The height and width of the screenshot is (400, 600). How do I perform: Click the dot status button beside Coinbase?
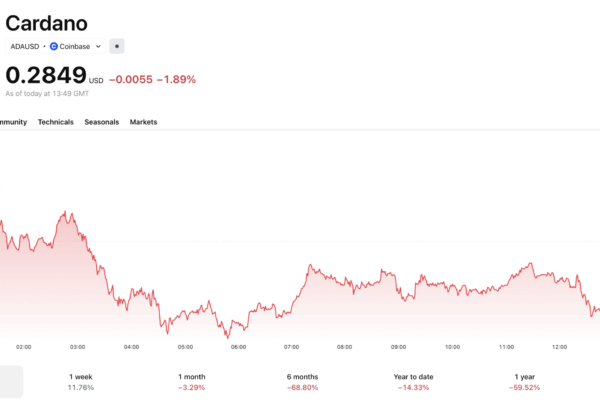[x=117, y=46]
